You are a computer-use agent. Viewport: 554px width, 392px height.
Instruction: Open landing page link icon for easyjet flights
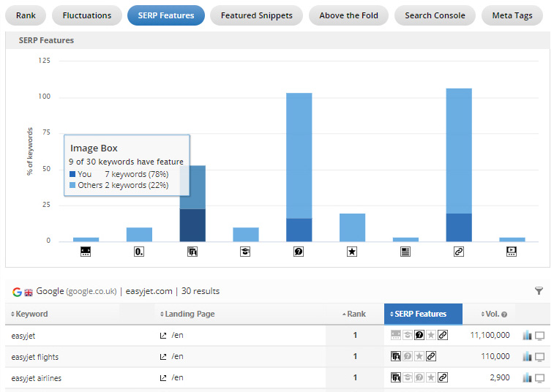[163, 357]
